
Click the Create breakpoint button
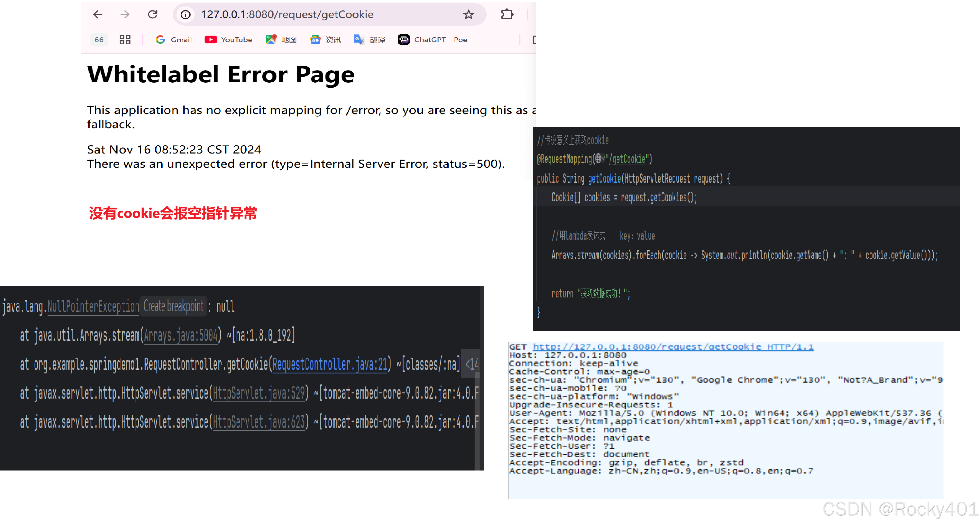174,306
